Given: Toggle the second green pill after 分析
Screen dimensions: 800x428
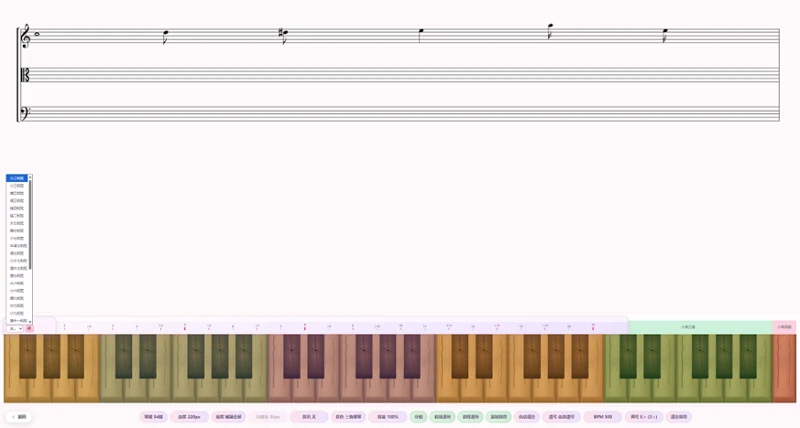Looking at the screenshot, I should pos(442,417).
